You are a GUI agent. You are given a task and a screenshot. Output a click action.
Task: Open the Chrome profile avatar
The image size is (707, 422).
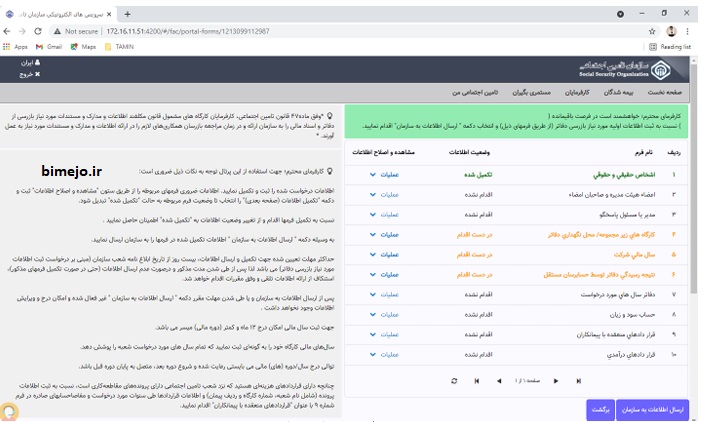[x=671, y=31]
